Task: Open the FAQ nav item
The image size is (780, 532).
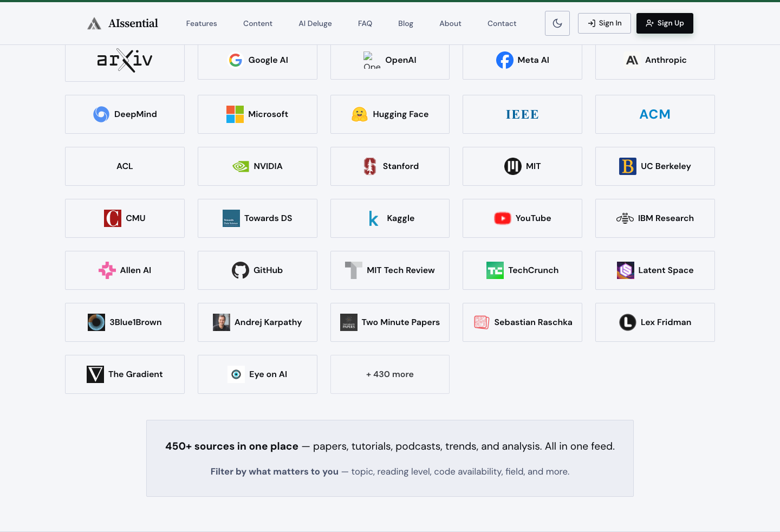Action: click(365, 23)
